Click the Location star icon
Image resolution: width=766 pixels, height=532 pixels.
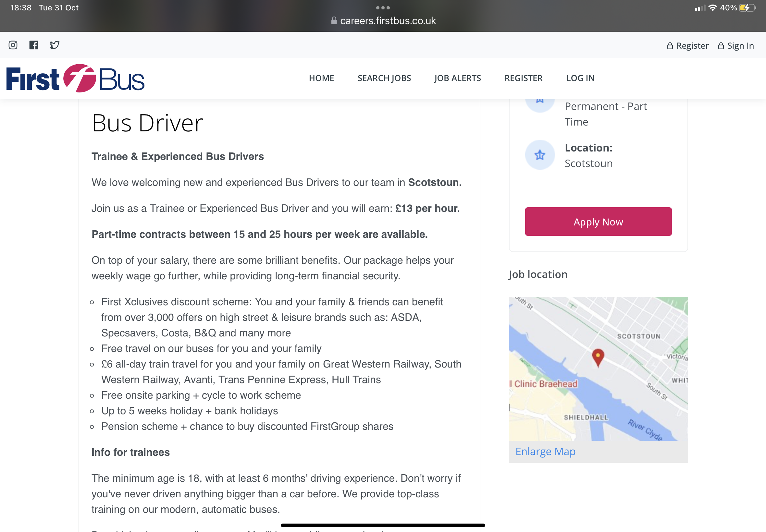(539, 155)
